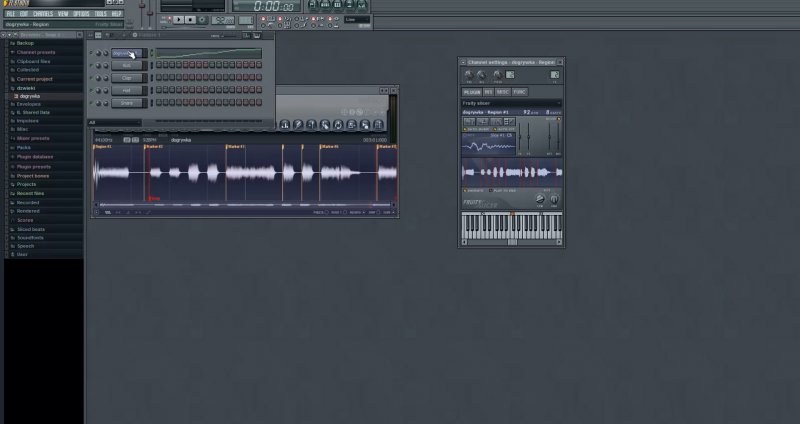800x424 pixels.
Task: Toggle first step of Kick pattern
Action: point(156,65)
